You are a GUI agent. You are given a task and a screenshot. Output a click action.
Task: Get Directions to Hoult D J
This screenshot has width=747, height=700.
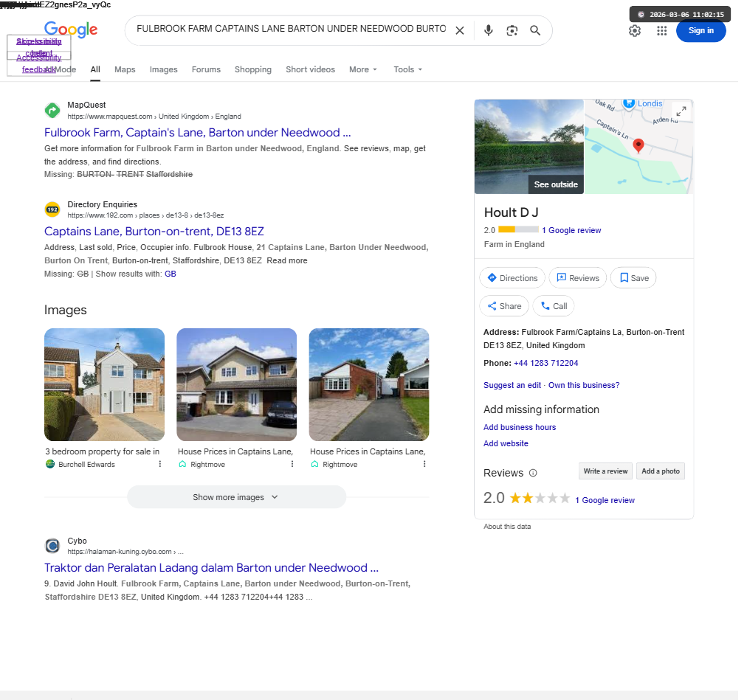point(512,278)
